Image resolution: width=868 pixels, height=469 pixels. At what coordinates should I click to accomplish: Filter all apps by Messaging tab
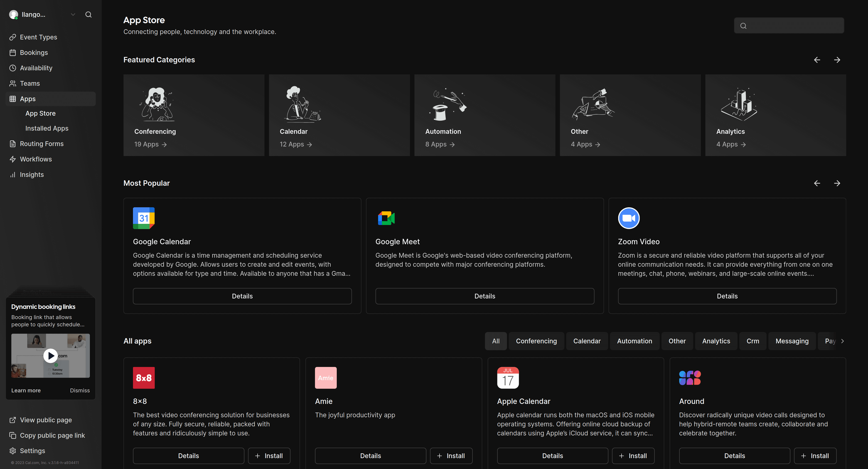point(792,341)
